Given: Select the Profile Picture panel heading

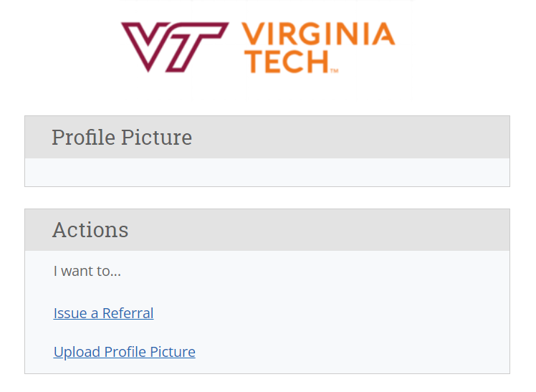Looking at the screenshot, I should point(122,138).
